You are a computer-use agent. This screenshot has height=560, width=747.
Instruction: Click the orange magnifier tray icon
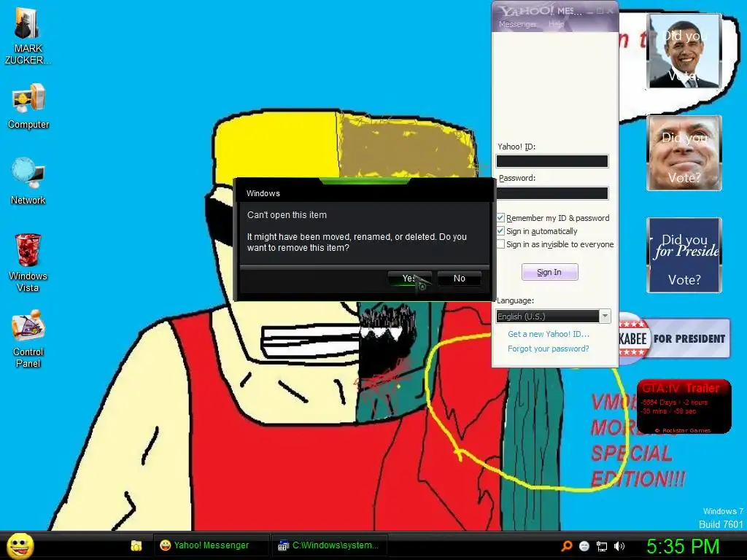[x=566, y=546]
